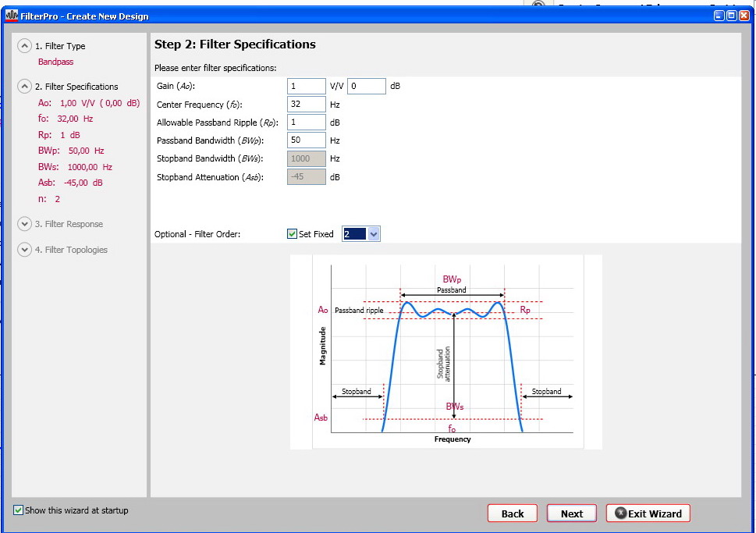Click the Gain dB input field
Image resolution: width=756 pixels, height=533 pixels.
[x=367, y=86]
